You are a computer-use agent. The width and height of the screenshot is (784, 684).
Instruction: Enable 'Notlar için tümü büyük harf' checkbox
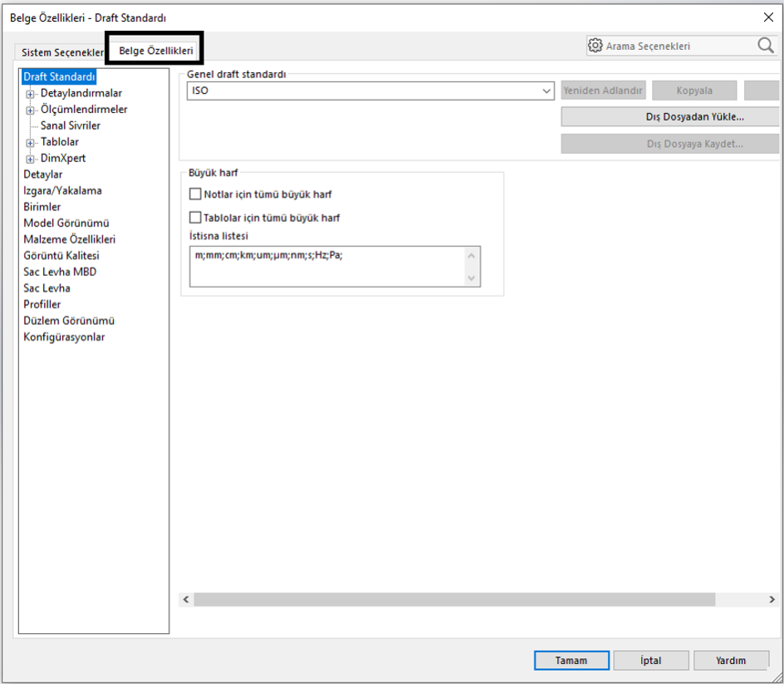coord(196,194)
